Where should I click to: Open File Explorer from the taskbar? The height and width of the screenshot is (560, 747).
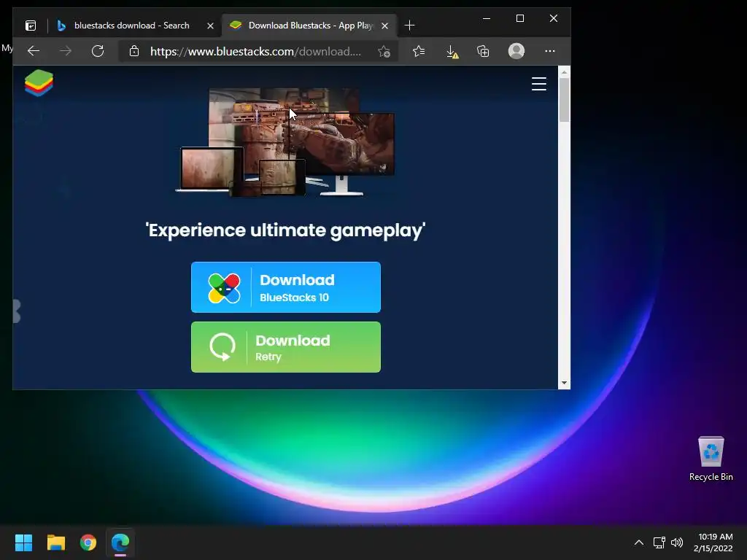click(x=55, y=542)
